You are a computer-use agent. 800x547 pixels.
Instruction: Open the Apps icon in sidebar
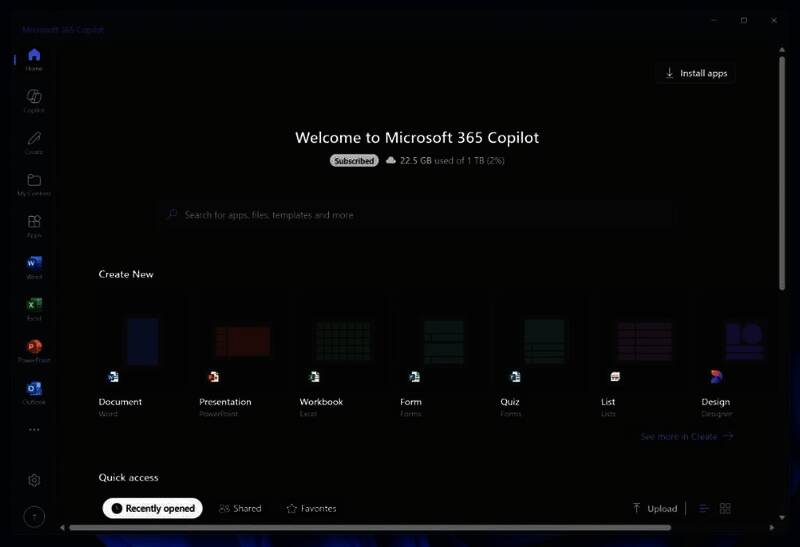click(x=34, y=223)
